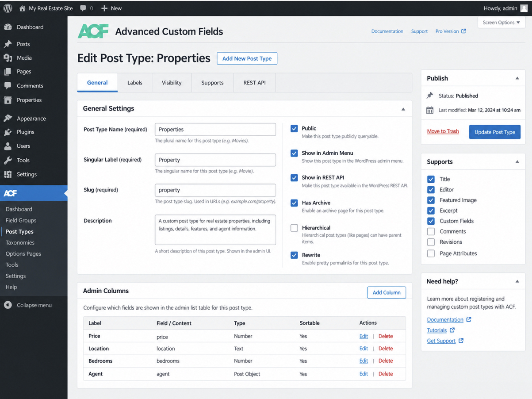The width and height of the screenshot is (532, 399).
Task: Click the Pages icon in sidebar
Action: coord(8,71)
